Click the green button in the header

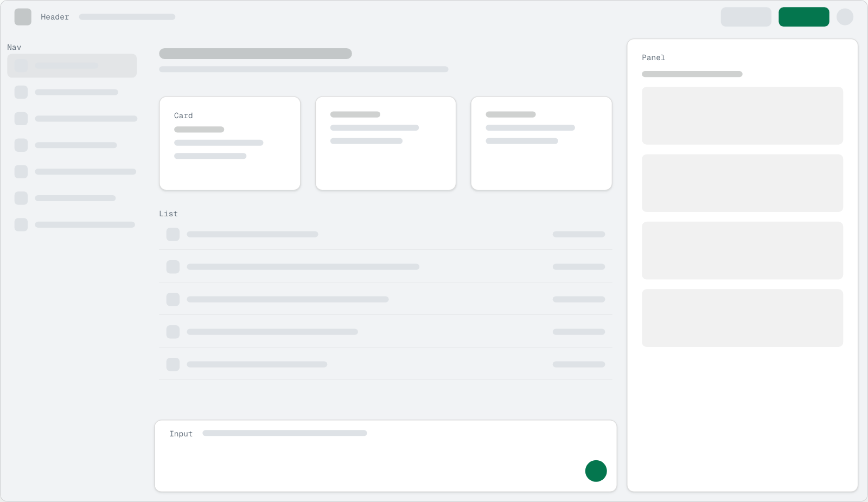pyautogui.click(x=803, y=17)
